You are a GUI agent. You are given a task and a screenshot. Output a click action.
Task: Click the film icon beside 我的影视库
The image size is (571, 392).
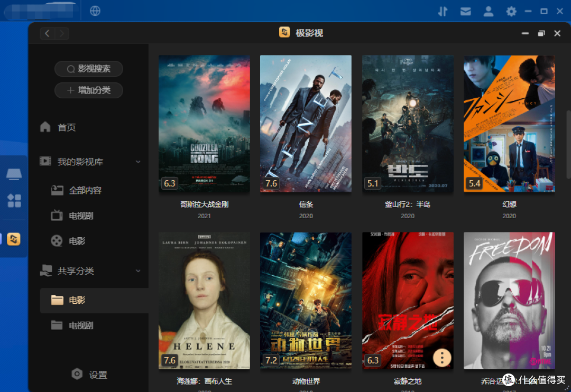[x=45, y=161]
